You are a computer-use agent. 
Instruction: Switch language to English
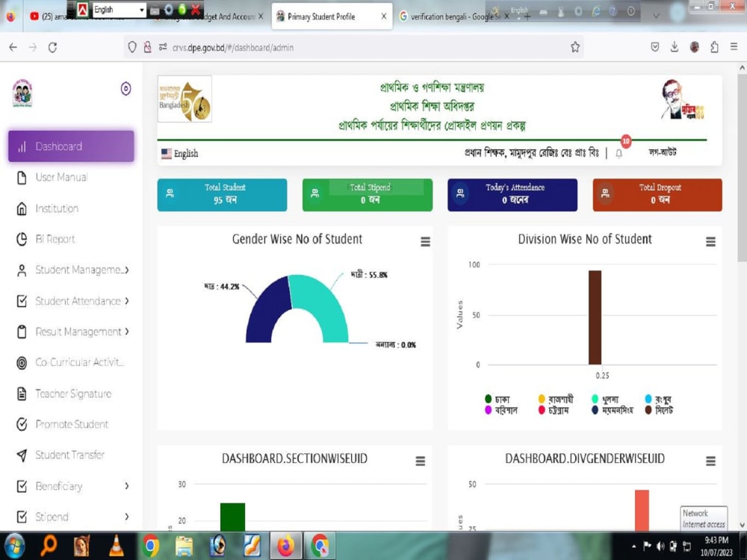coord(179,153)
